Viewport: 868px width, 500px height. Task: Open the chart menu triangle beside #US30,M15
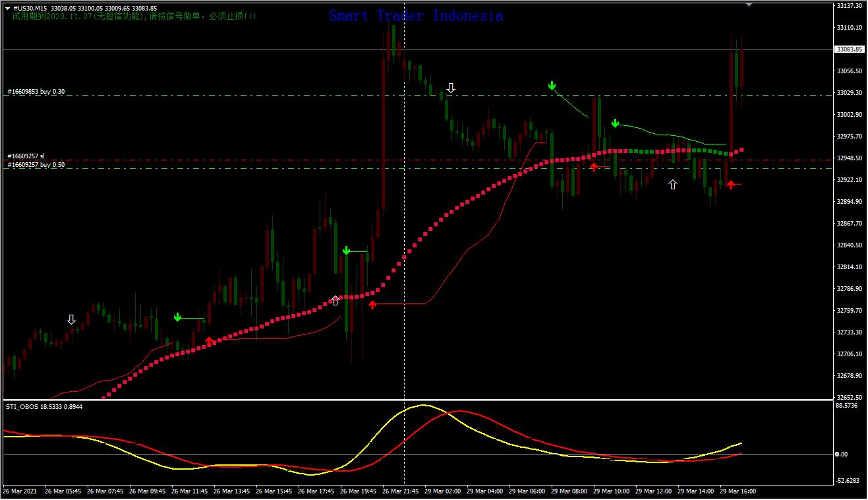click(x=7, y=8)
